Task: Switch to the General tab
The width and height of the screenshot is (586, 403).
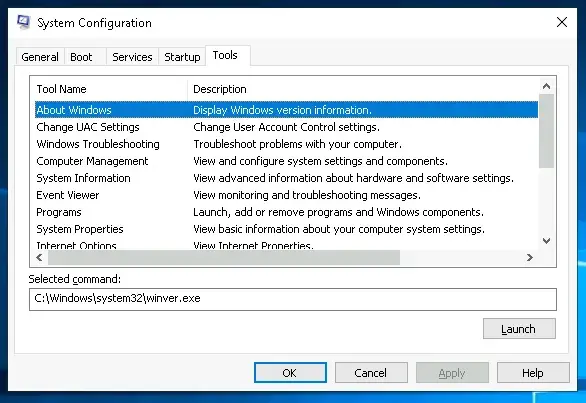Action: [40, 57]
